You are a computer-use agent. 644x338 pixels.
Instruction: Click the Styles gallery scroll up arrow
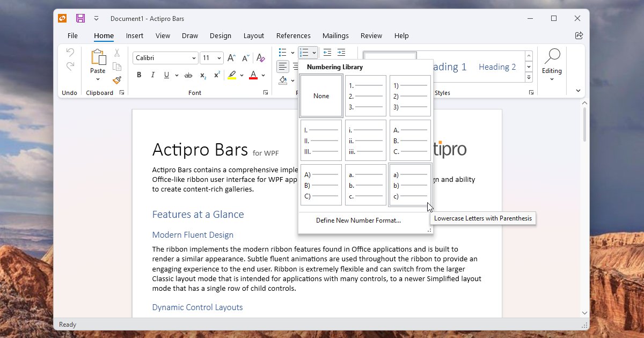click(529, 56)
